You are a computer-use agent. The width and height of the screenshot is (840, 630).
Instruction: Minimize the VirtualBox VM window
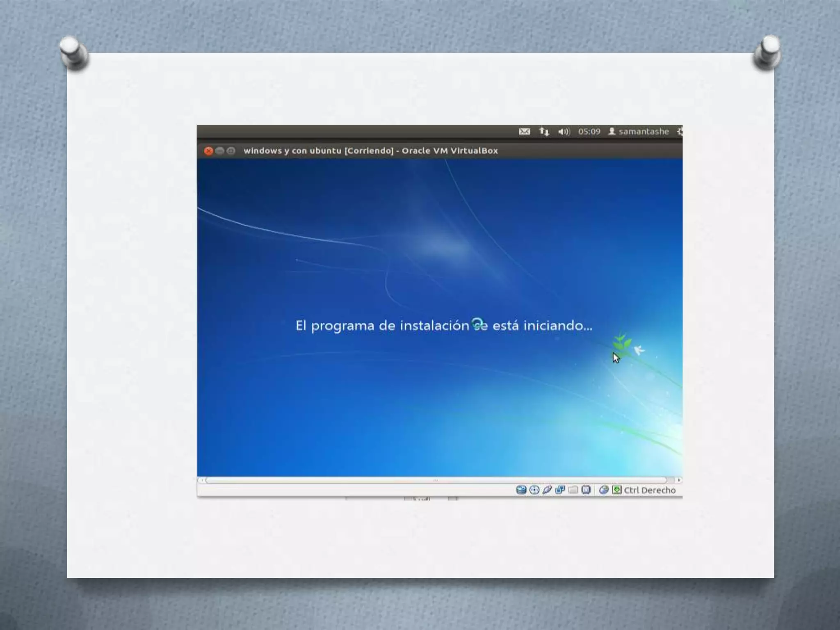[220, 151]
